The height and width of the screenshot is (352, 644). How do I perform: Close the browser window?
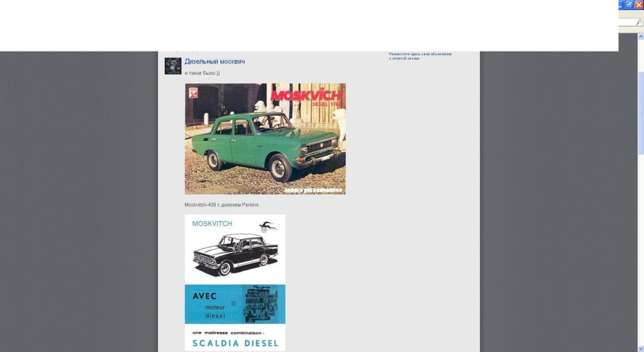pos(639,4)
